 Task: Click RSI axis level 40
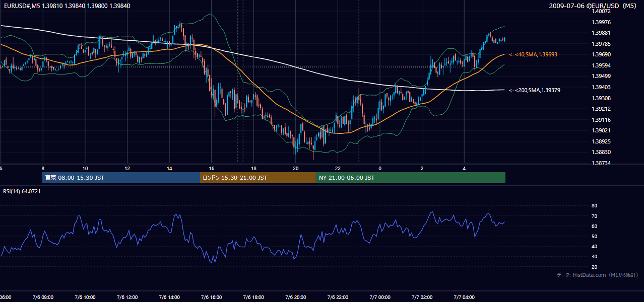coord(594,246)
